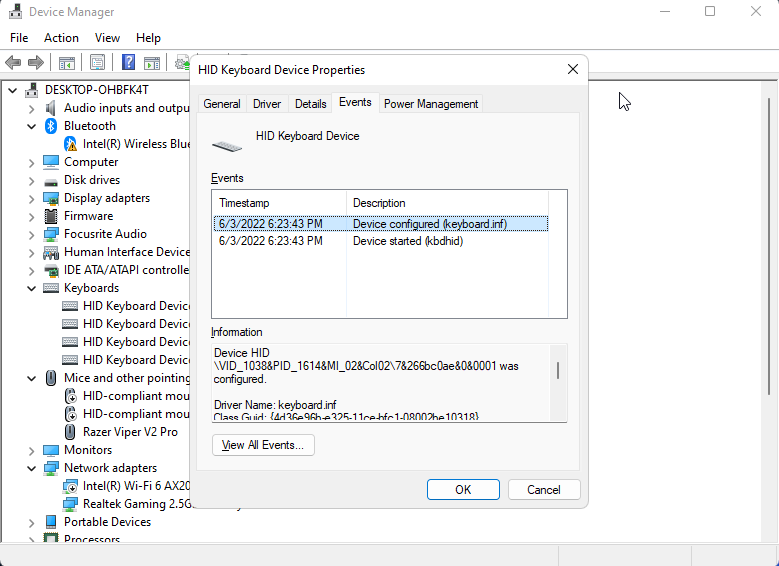Click the Mice and other pointing icon

(51, 378)
